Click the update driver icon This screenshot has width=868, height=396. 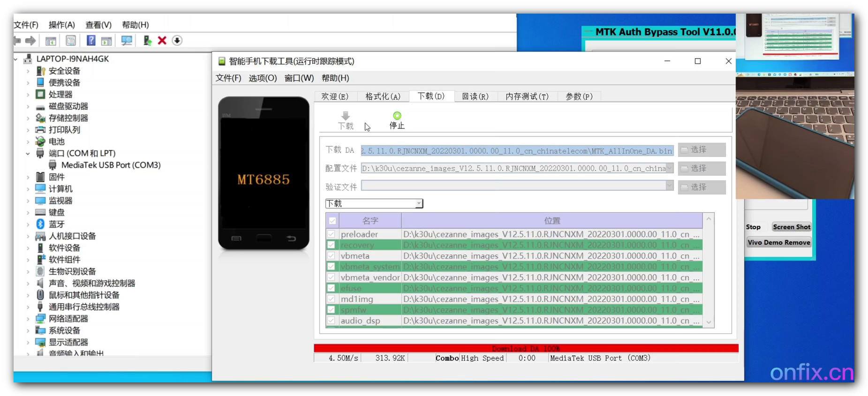point(147,41)
